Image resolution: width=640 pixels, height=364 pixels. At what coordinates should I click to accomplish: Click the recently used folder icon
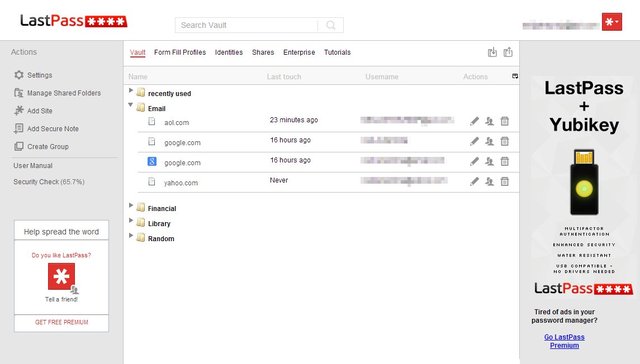[141, 93]
